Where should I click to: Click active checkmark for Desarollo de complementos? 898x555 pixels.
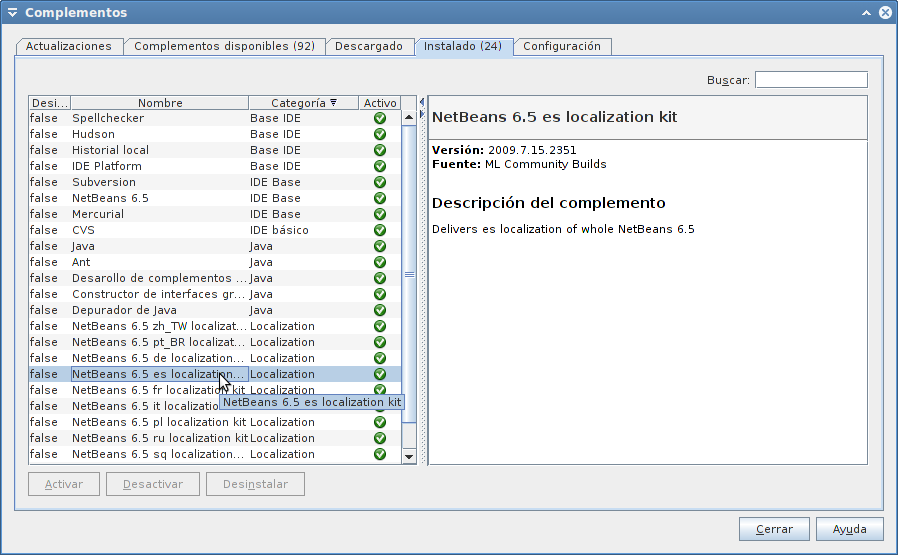pos(380,278)
